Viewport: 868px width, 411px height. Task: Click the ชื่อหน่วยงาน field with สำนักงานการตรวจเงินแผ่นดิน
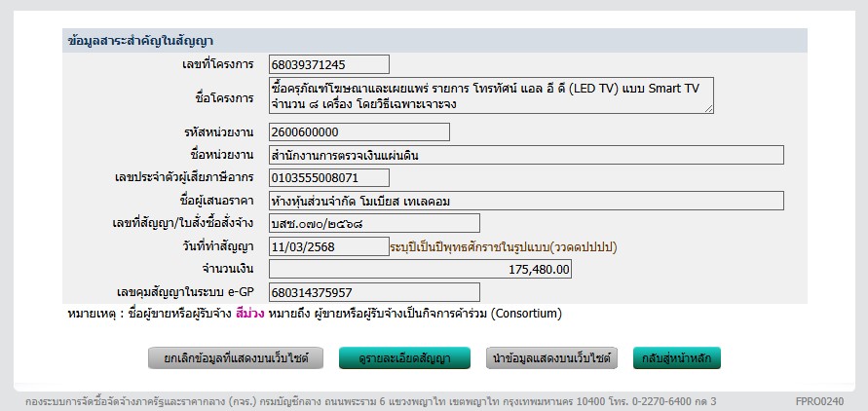pyautogui.click(x=525, y=155)
